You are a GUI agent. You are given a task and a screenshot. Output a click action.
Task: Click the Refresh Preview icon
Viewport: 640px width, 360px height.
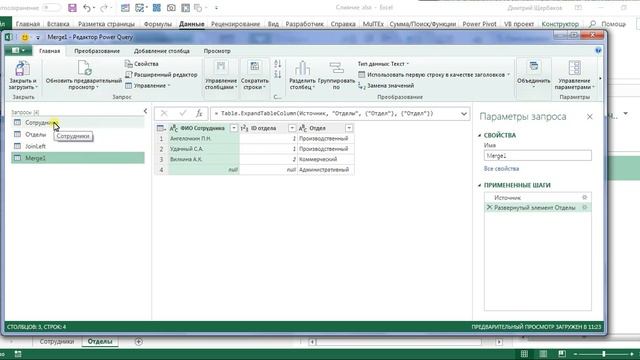pyautogui.click(x=84, y=68)
